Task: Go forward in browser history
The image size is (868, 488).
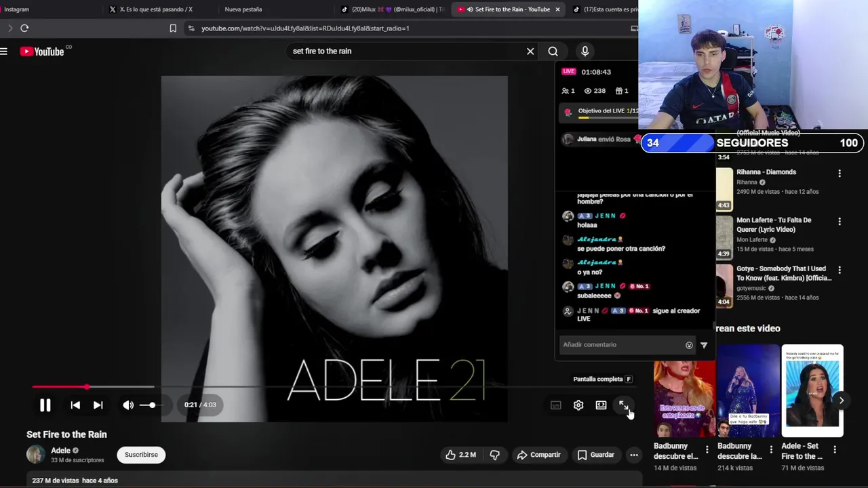Action: click(9, 28)
